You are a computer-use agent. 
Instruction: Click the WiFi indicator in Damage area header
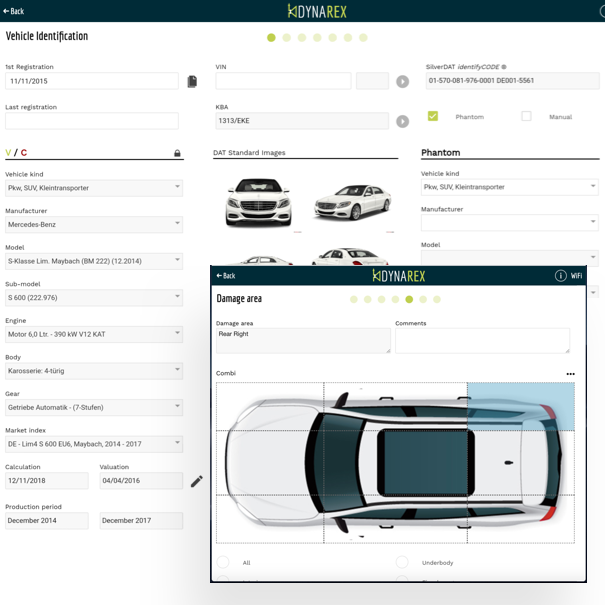coord(576,275)
